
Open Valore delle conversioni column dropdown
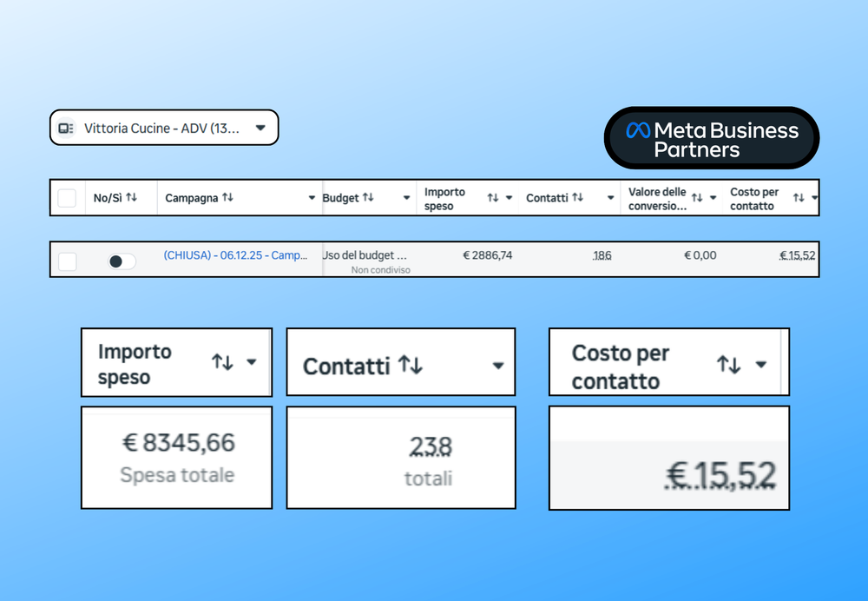(x=713, y=198)
